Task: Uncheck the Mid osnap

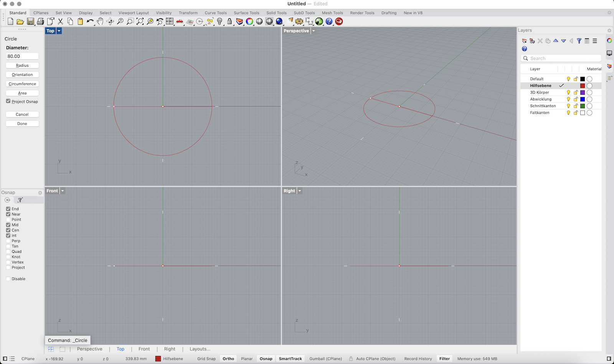Action: click(x=8, y=225)
